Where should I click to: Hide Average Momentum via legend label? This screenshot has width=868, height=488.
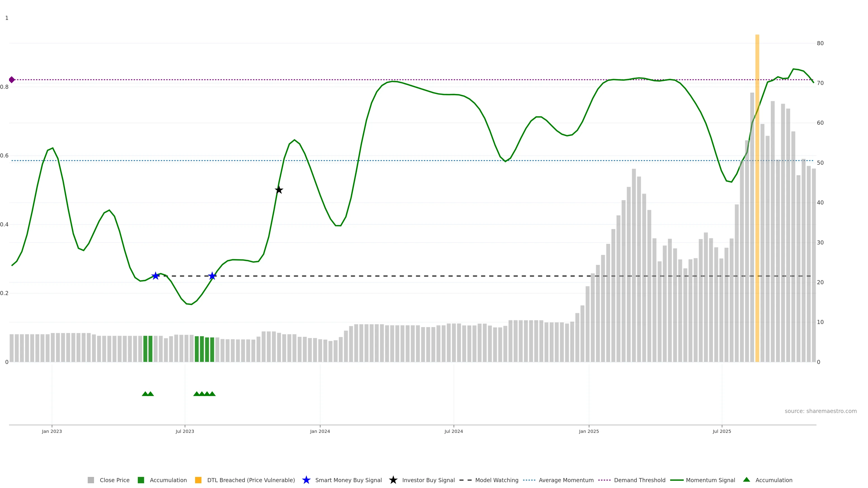coord(566,480)
